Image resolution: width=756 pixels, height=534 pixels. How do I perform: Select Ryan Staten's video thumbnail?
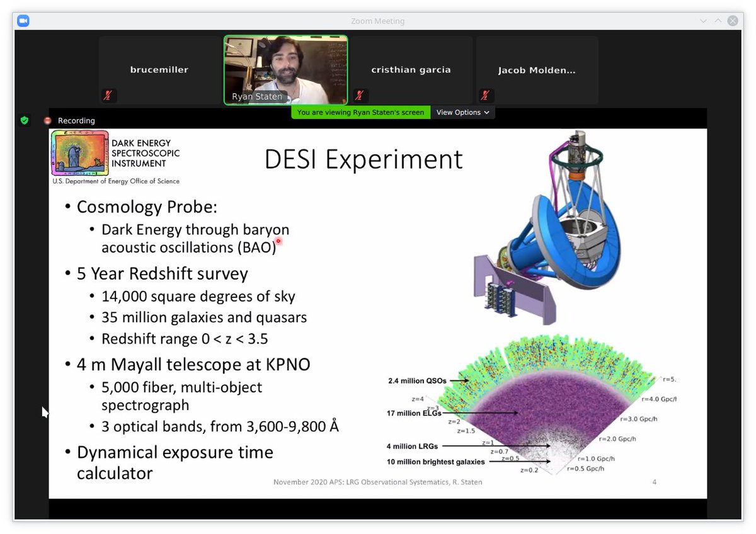(x=285, y=69)
